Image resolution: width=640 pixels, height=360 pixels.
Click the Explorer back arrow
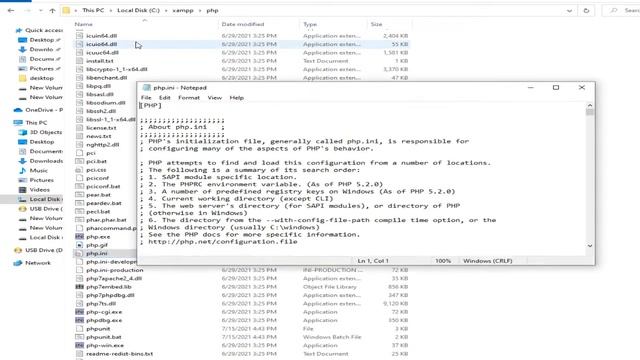(11, 11)
